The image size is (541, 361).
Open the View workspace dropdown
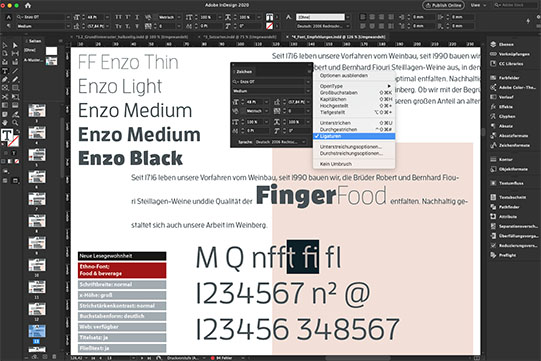click(x=478, y=5)
